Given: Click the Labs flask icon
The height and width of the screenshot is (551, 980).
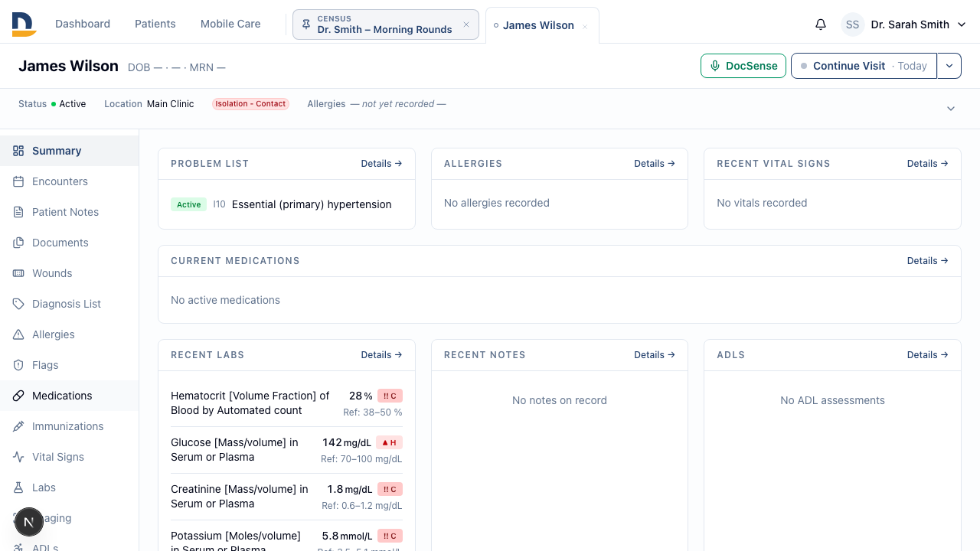Looking at the screenshot, I should [18, 487].
